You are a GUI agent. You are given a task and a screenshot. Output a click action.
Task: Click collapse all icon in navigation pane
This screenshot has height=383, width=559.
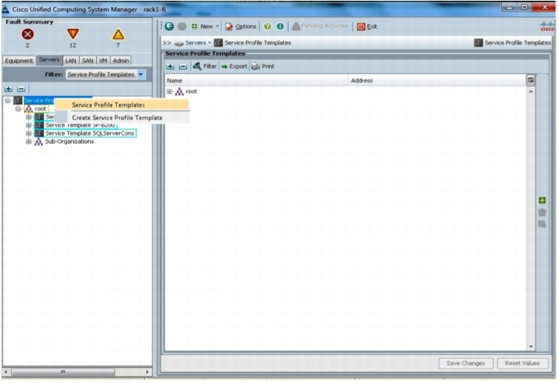pyautogui.click(x=21, y=89)
